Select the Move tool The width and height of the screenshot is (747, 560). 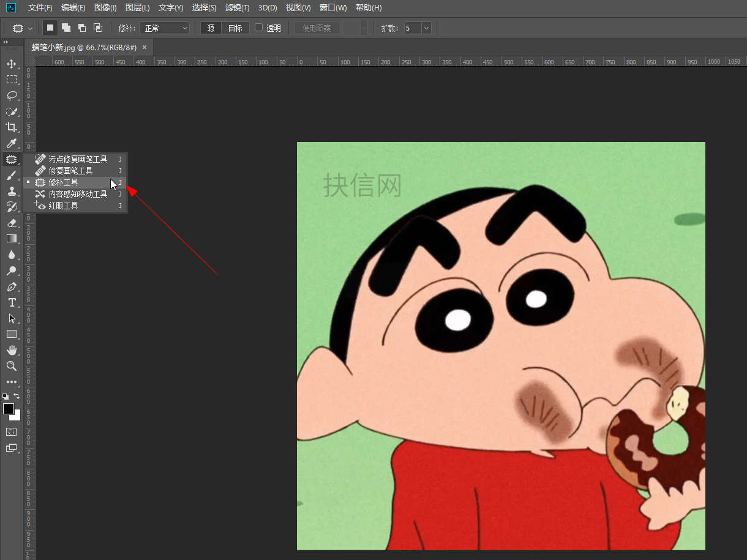click(11, 64)
